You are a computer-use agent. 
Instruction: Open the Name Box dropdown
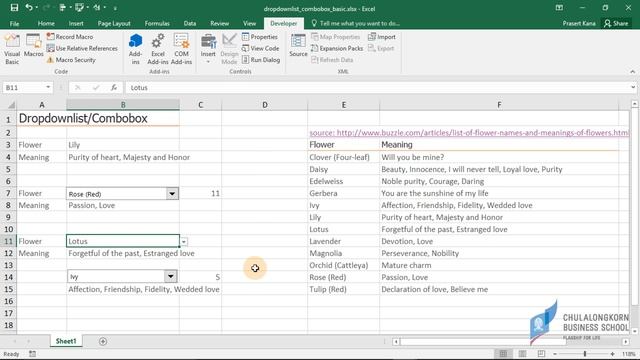click(x=48, y=87)
